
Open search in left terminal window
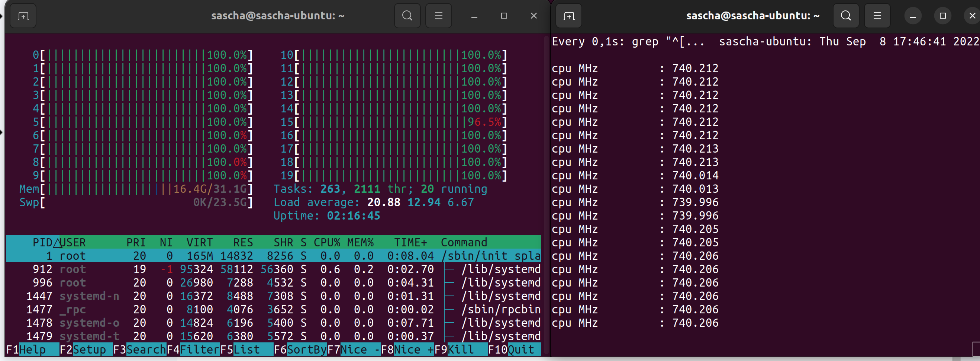[x=407, y=16]
